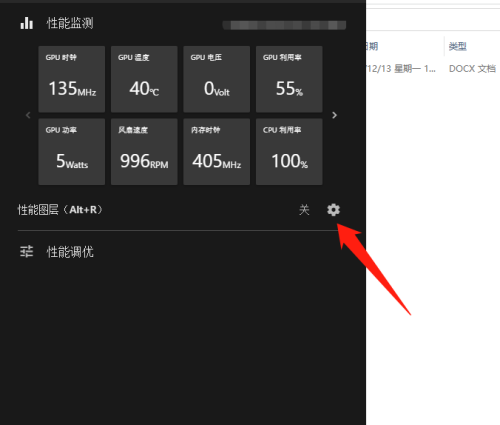Select the GPU 时钟 135MHz tile
The image size is (500, 425).
[x=72, y=79]
